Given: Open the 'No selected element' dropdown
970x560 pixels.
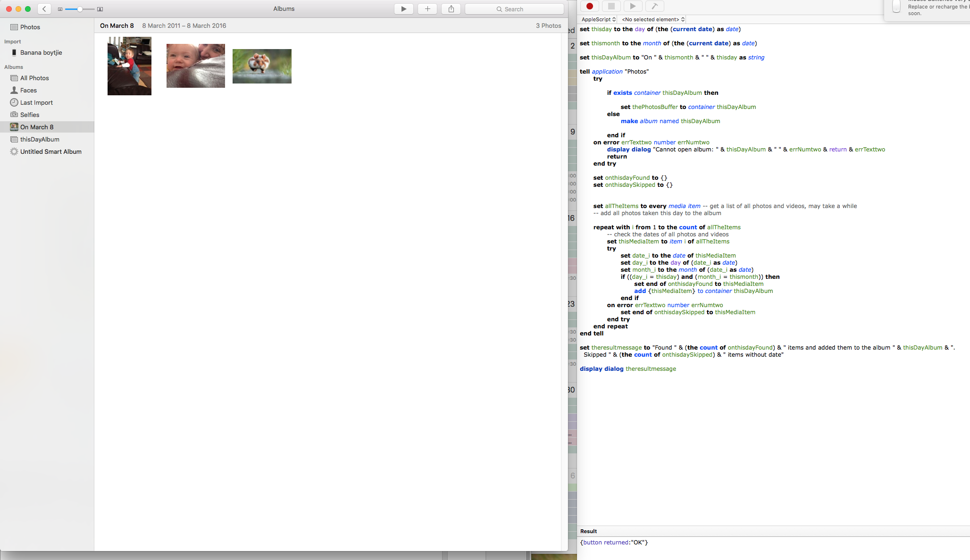Looking at the screenshot, I should click(x=653, y=19).
